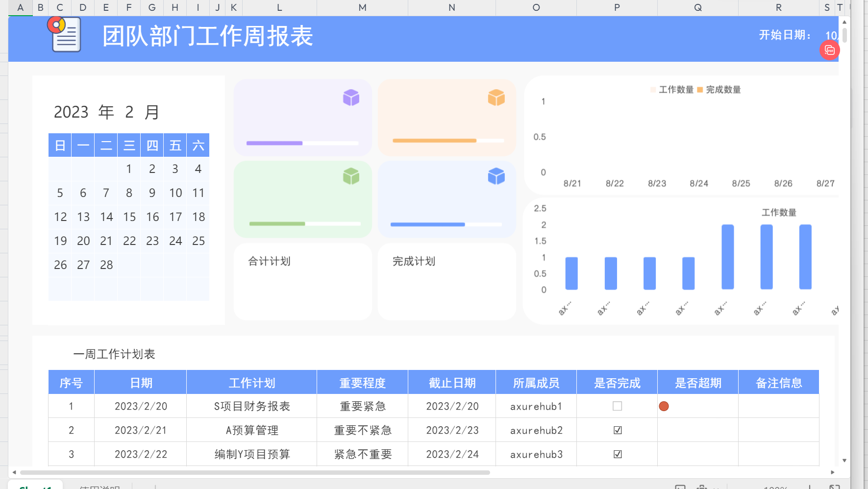This screenshot has width=868, height=489.
Task: Click the purple progress bar
Action: pos(302,143)
